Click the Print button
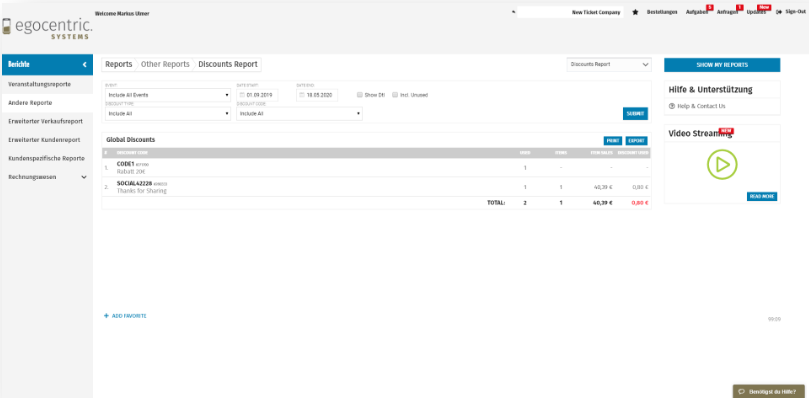 [x=613, y=140]
